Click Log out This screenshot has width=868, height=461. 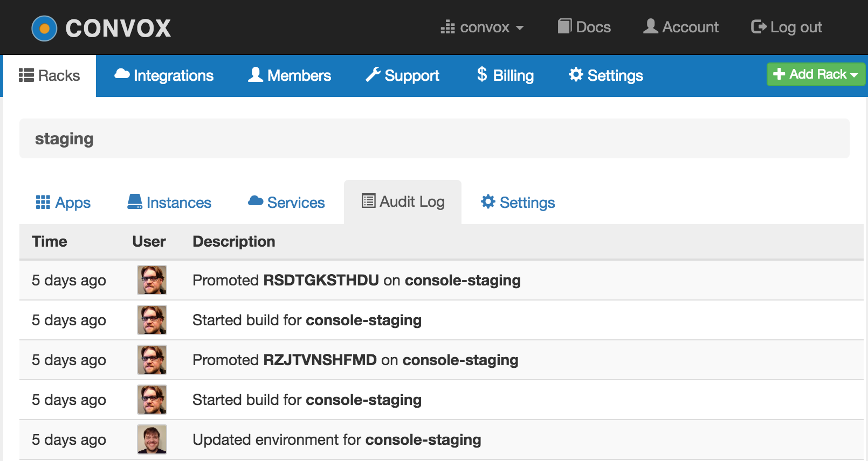(787, 27)
